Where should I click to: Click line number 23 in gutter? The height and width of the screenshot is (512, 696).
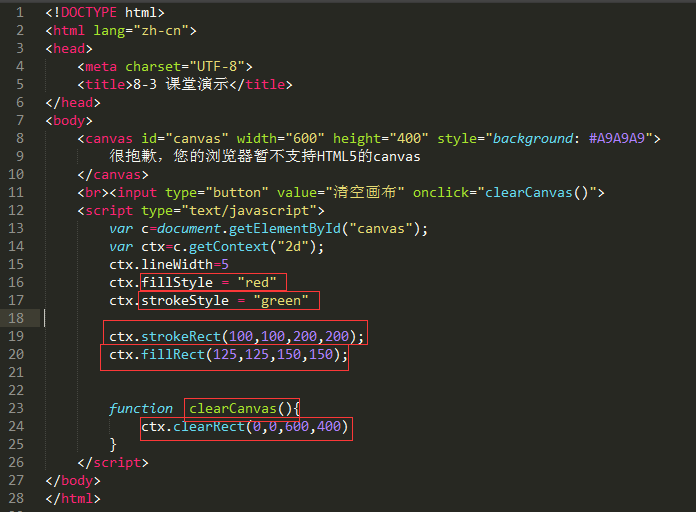(x=16, y=409)
